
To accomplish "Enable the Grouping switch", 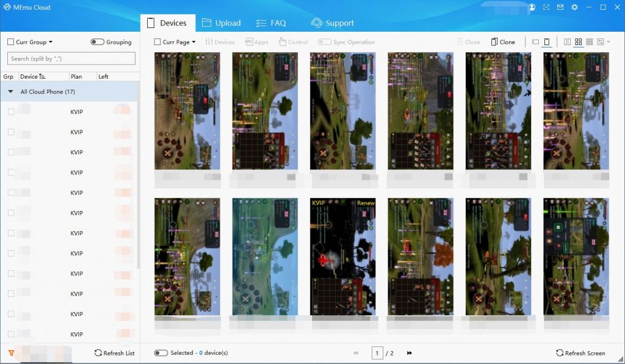I will [97, 42].
